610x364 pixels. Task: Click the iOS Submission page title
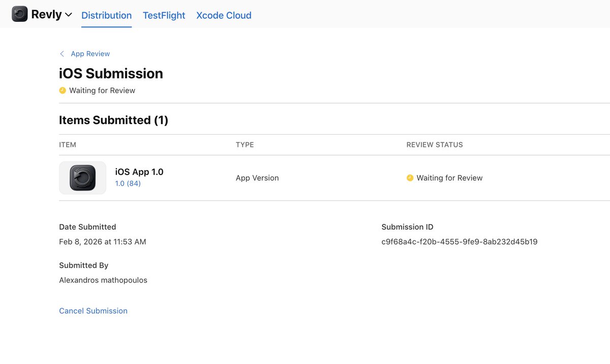pyautogui.click(x=111, y=74)
